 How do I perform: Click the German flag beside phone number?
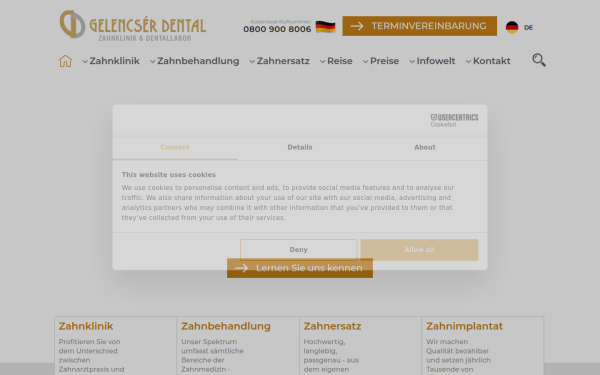325,27
